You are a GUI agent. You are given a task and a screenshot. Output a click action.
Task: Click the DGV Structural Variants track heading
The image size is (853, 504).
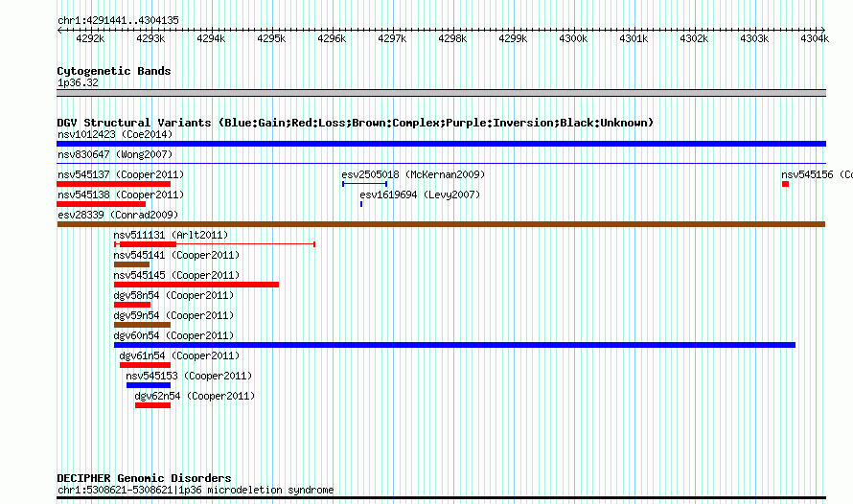(x=356, y=123)
